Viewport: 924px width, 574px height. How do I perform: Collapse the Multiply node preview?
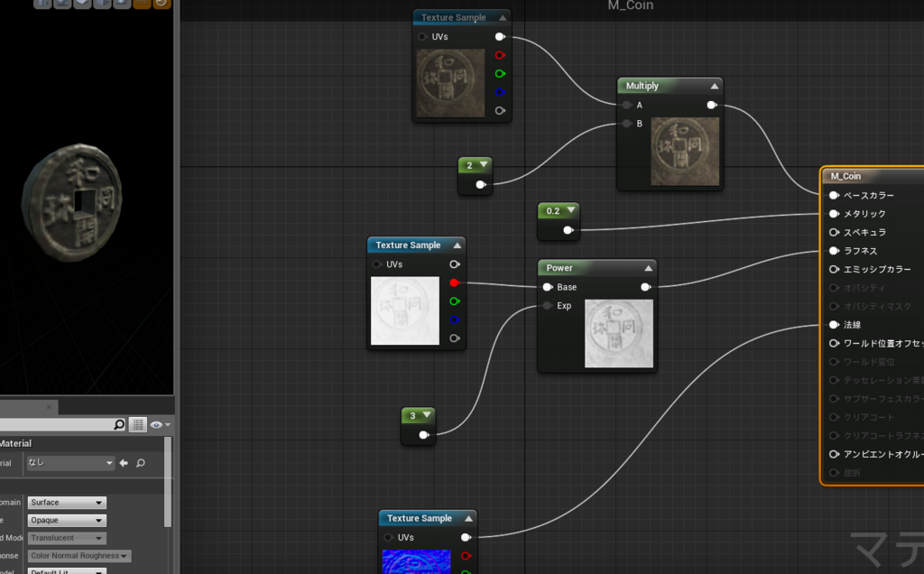point(715,86)
